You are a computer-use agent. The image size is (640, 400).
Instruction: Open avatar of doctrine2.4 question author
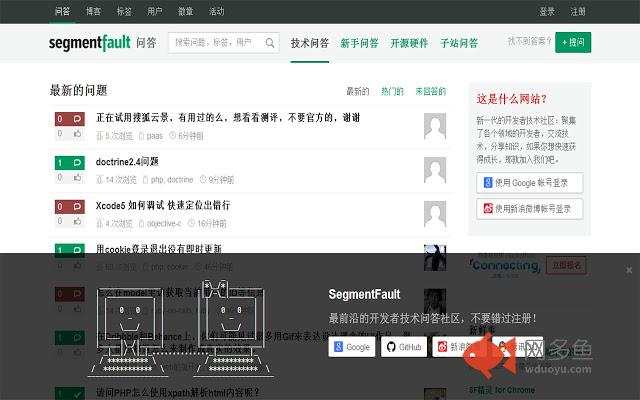435,170
